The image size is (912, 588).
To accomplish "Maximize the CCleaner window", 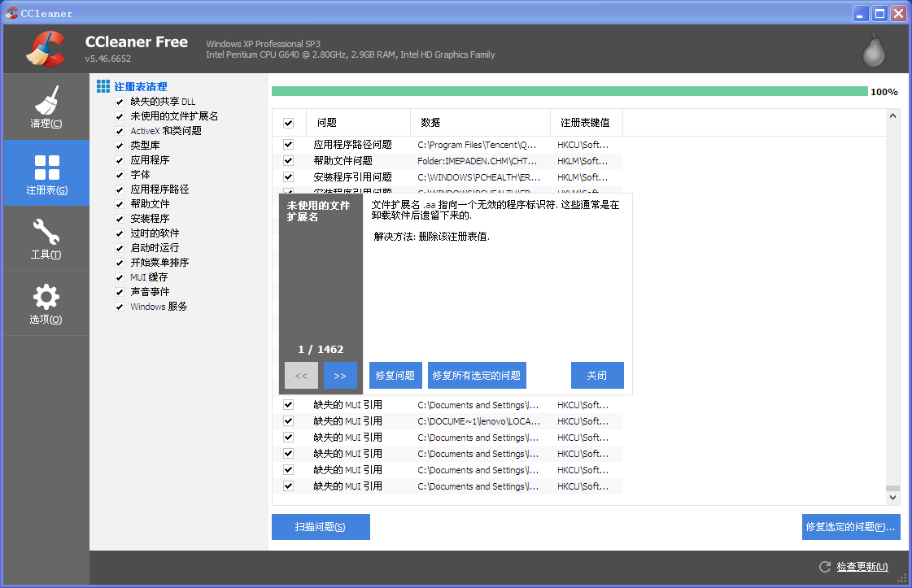I will (x=880, y=13).
